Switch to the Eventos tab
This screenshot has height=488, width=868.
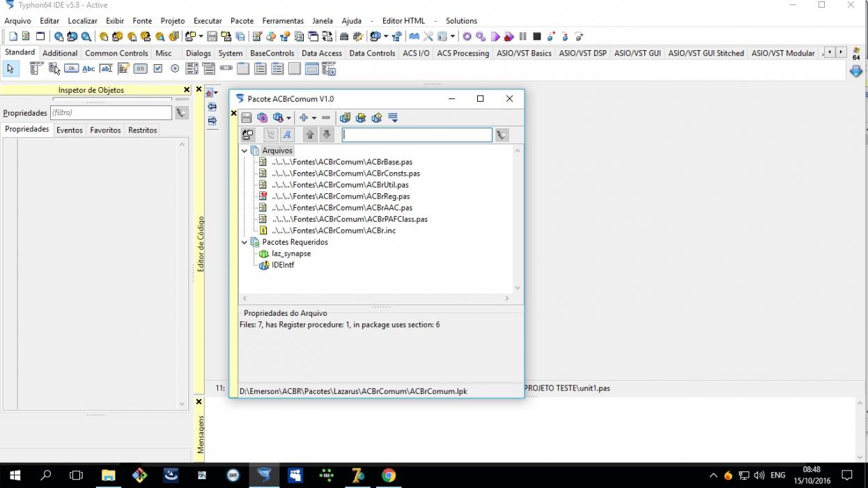coord(70,130)
